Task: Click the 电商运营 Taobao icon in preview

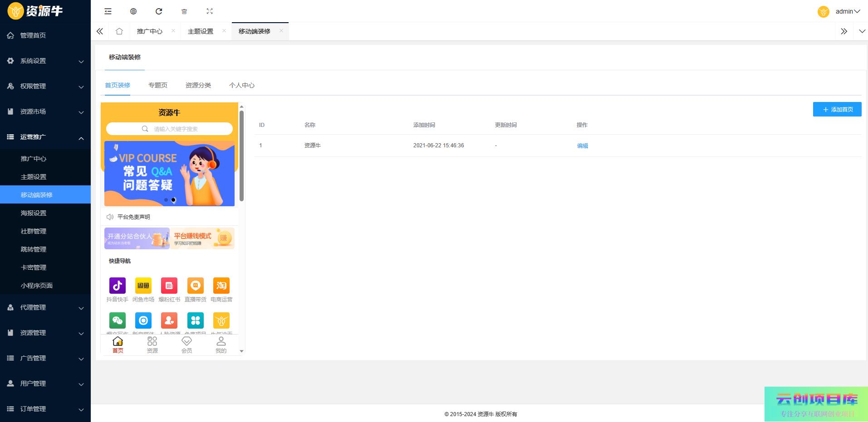Action: point(221,286)
